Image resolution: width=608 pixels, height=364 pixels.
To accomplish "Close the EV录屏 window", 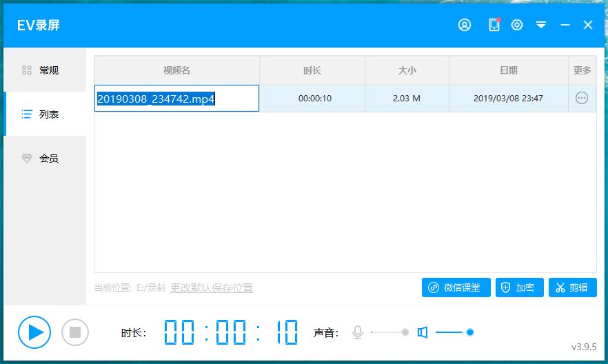I will 588,26.
